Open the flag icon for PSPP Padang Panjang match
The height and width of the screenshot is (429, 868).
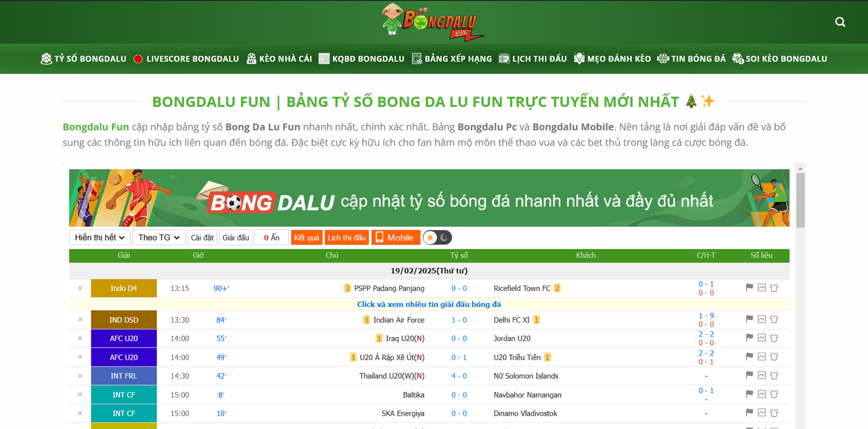click(749, 288)
